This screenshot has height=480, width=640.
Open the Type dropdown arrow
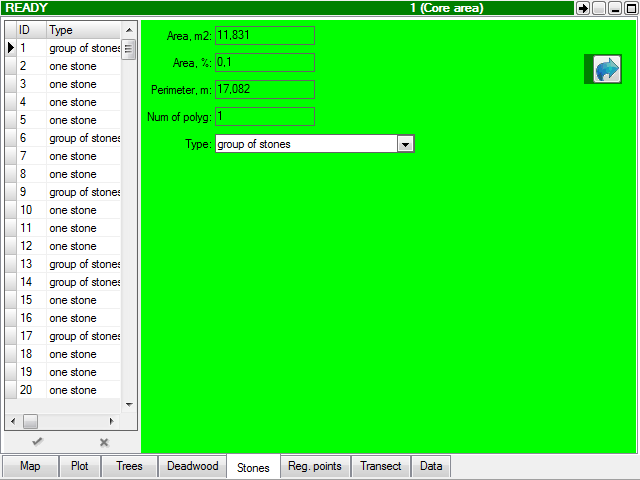(405, 144)
